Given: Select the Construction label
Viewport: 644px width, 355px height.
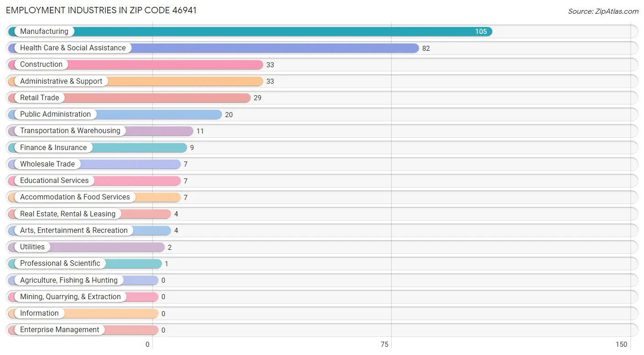Looking at the screenshot, I should 41,65.
